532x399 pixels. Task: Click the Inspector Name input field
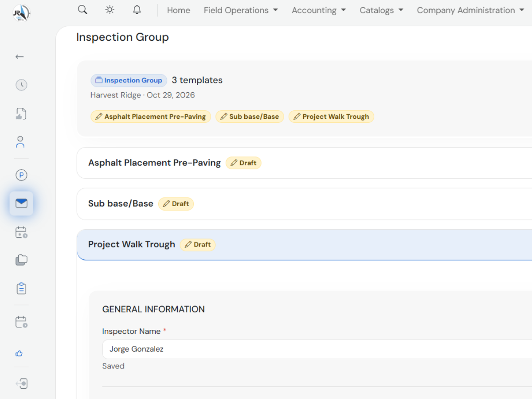(317, 349)
